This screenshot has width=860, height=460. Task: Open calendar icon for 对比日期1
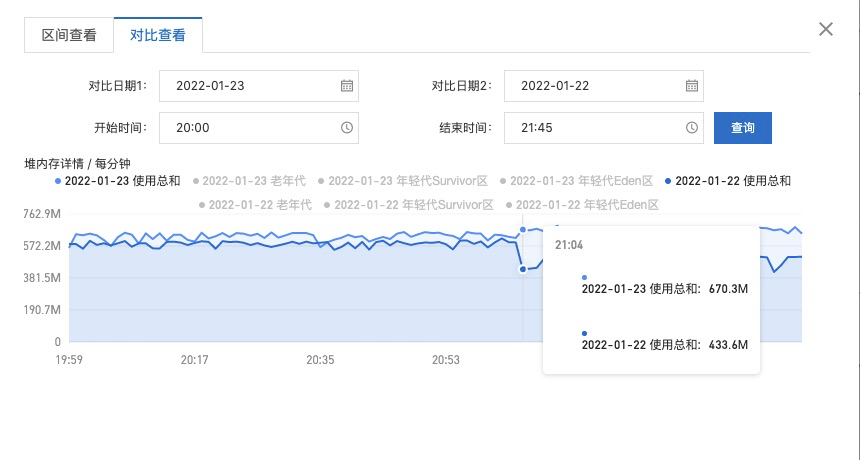coord(346,86)
